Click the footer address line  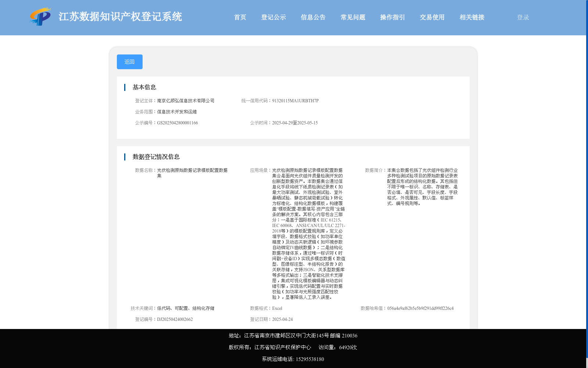[x=293, y=336]
